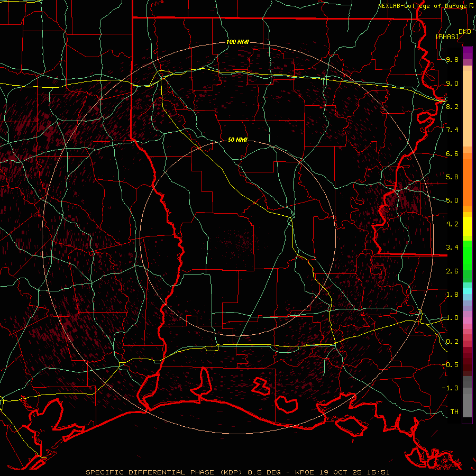This screenshot has width=476, height=476.
Task: Click the cyan segment of the color scale
Action: pos(467,291)
